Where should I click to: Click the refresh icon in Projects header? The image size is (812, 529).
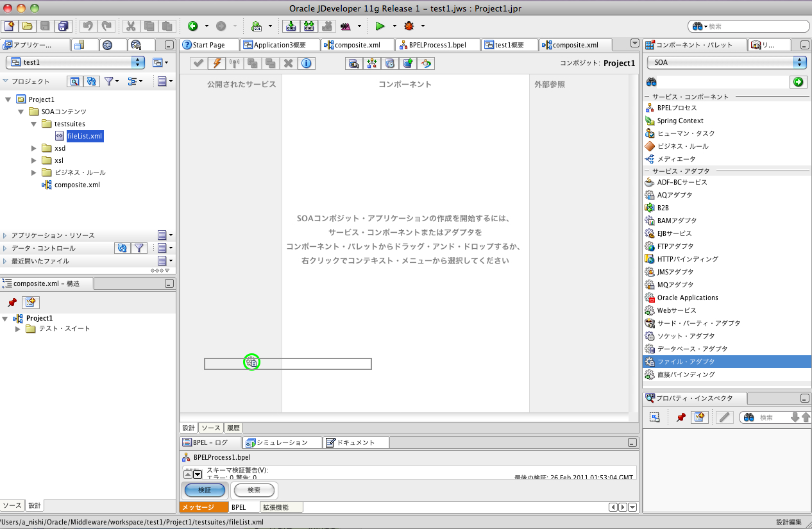(92, 81)
